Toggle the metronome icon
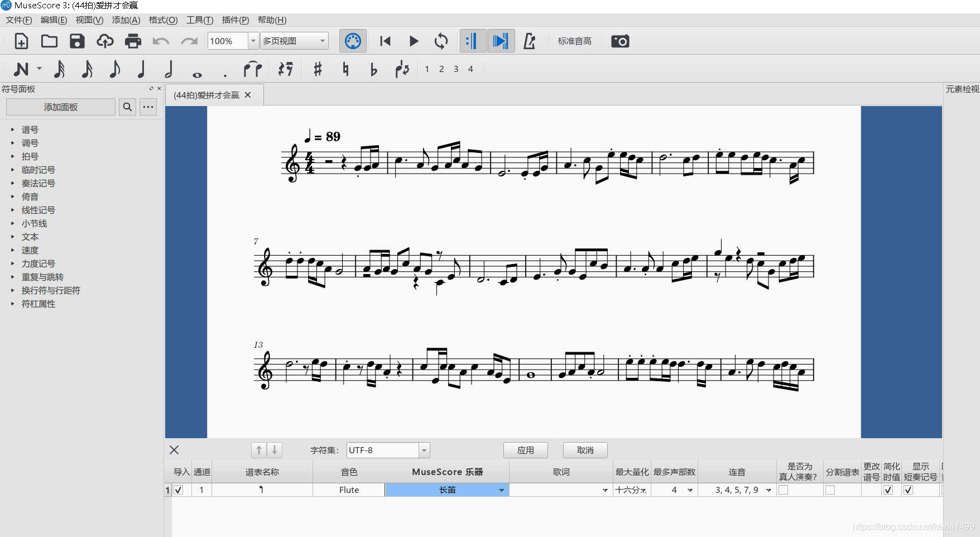Image resolution: width=980 pixels, height=537 pixels. (x=529, y=41)
